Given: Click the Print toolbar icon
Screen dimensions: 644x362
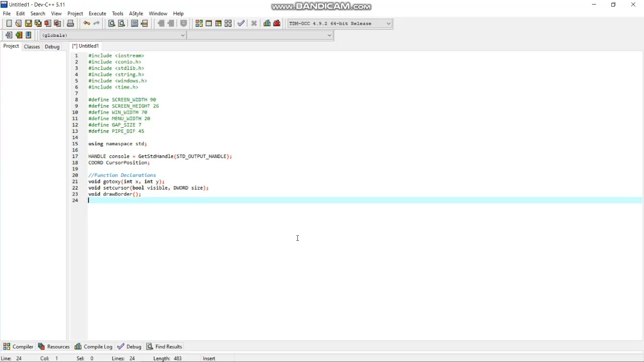Looking at the screenshot, I should pos(70,24).
